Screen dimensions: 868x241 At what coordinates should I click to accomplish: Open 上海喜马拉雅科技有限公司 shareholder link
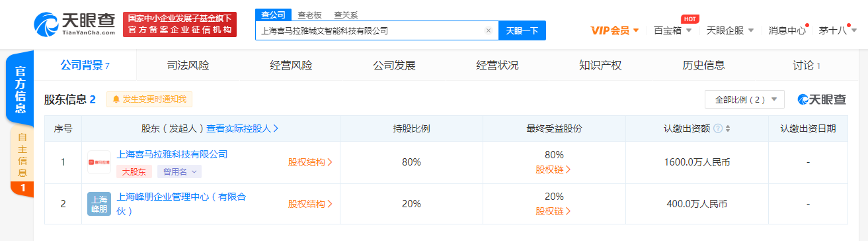tap(172, 154)
